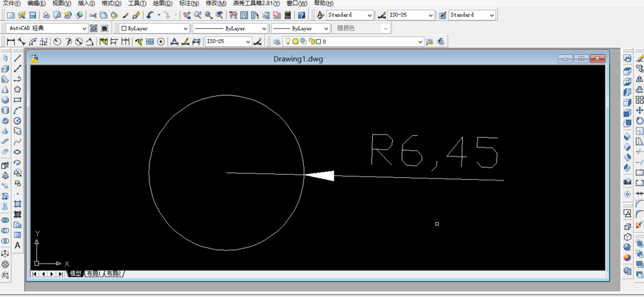Click the Drawing1.dwg title text
This screenshot has height=297, width=644.
(x=298, y=59)
